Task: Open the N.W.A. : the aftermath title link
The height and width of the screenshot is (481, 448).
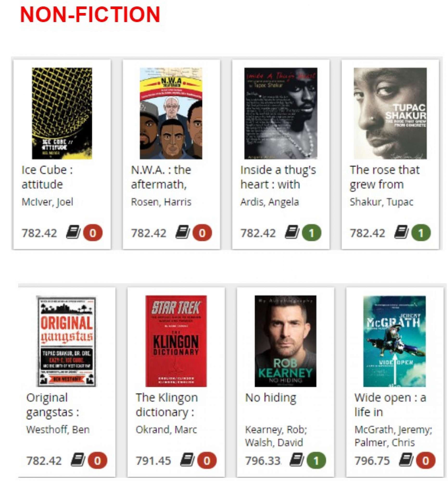Action: [161, 177]
